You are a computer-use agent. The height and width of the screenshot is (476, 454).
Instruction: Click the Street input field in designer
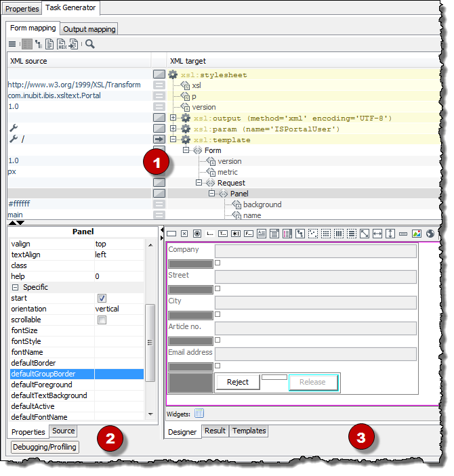click(x=315, y=276)
